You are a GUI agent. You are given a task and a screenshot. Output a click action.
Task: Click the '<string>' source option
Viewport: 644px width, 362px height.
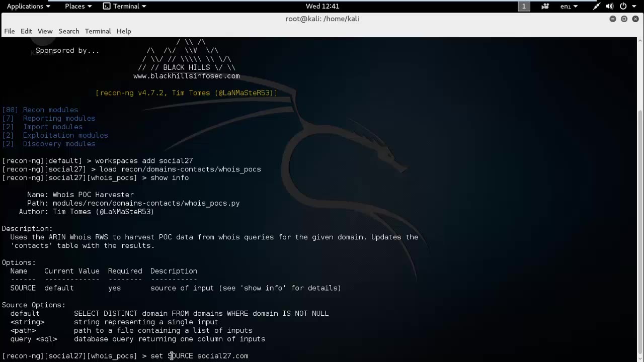pos(27,322)
